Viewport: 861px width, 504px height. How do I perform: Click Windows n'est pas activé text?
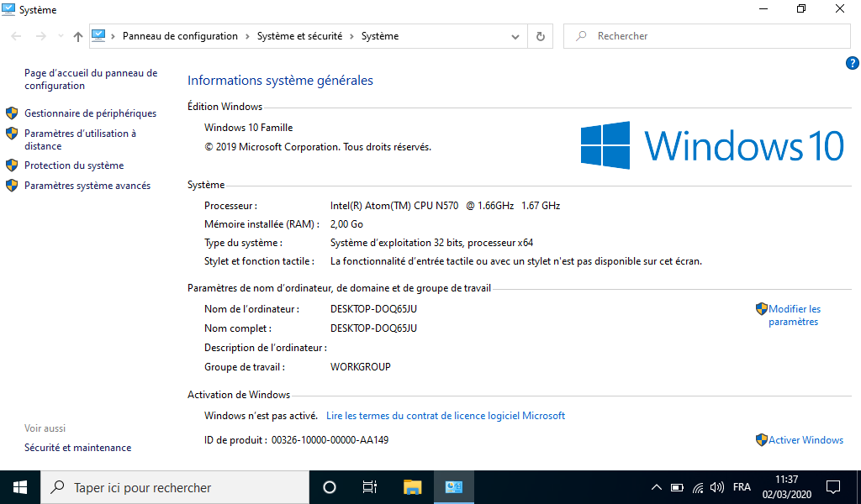point(261,417)
